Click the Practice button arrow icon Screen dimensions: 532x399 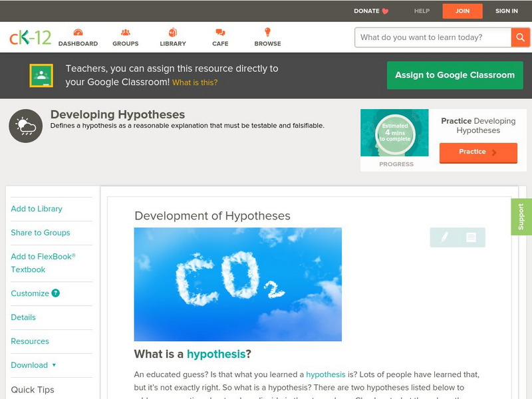pos(494,152)
